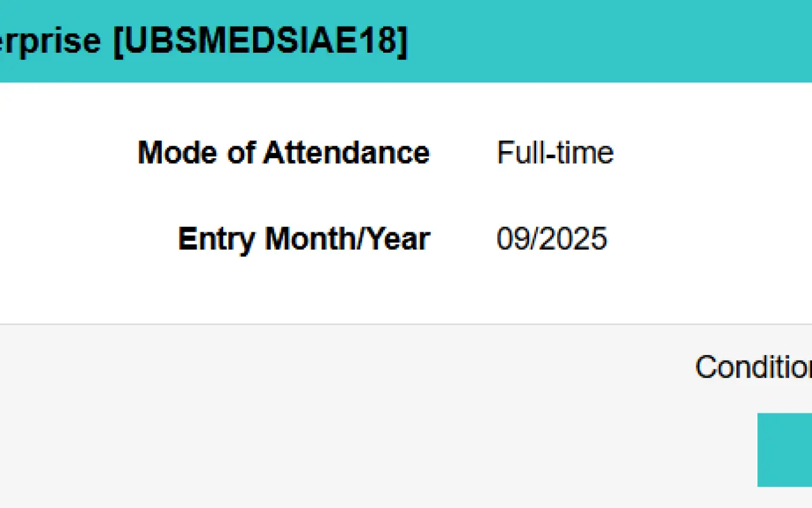The width and height of the screenshot is (812, 508).
Task: Click the teal button in the bottom-right corner
Action: [x=785, y=450]
